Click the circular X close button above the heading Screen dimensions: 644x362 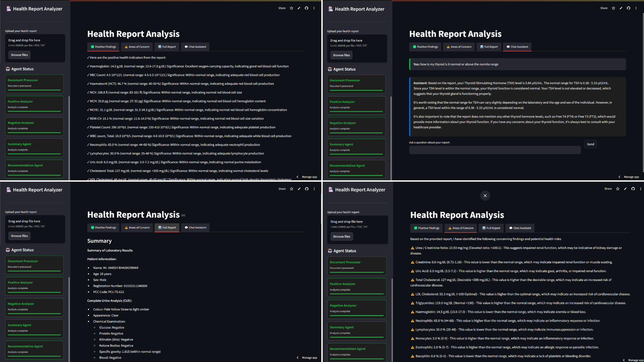point(485,196)
